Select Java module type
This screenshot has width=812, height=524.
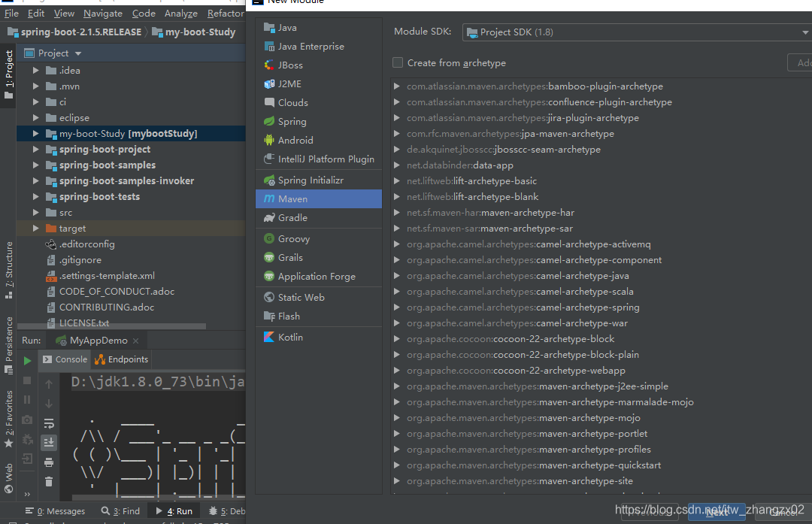(319, 28)
